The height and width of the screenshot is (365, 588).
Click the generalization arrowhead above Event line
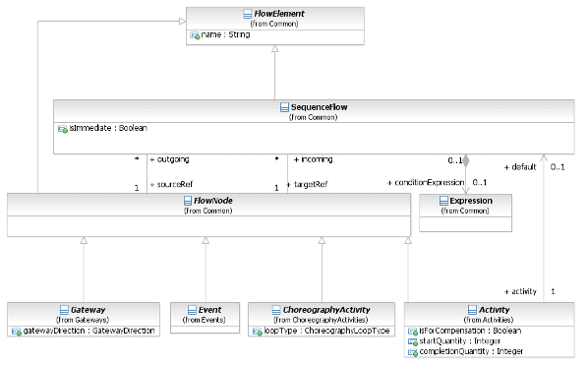206,240
